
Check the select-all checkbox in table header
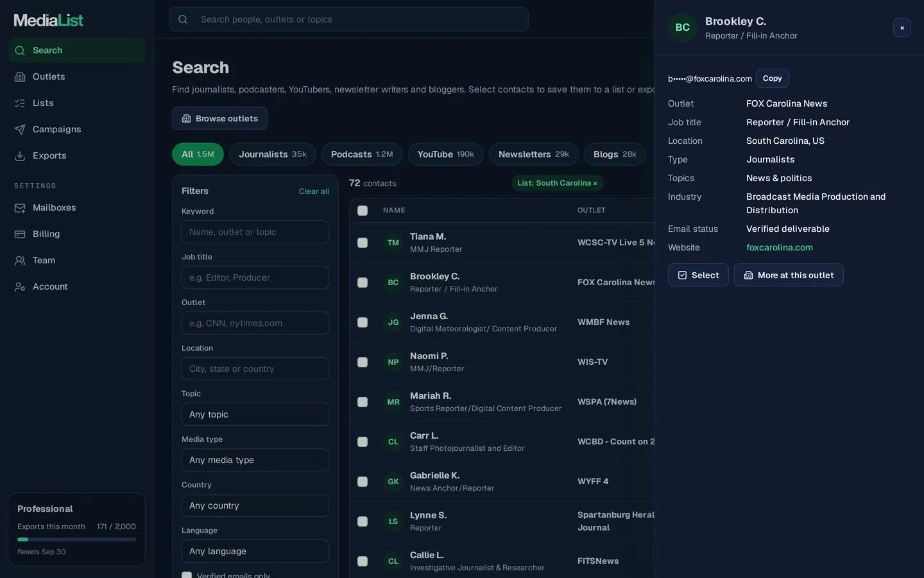tap(363, 211)
